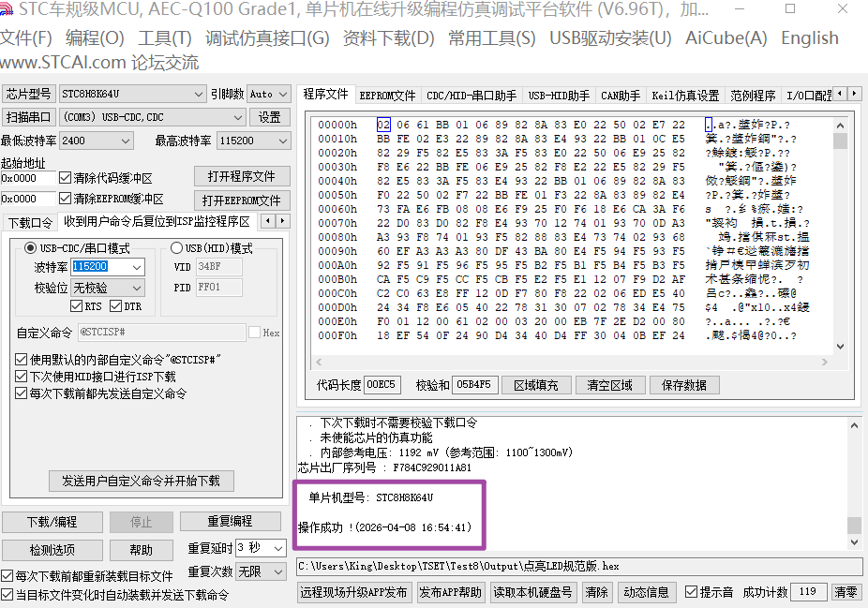Image resolution: width=868 pixels, height=608 pixels.
Task: Select the 收到用户命令后复位到ISP监控程序区 tab
Action: (157, 221)
